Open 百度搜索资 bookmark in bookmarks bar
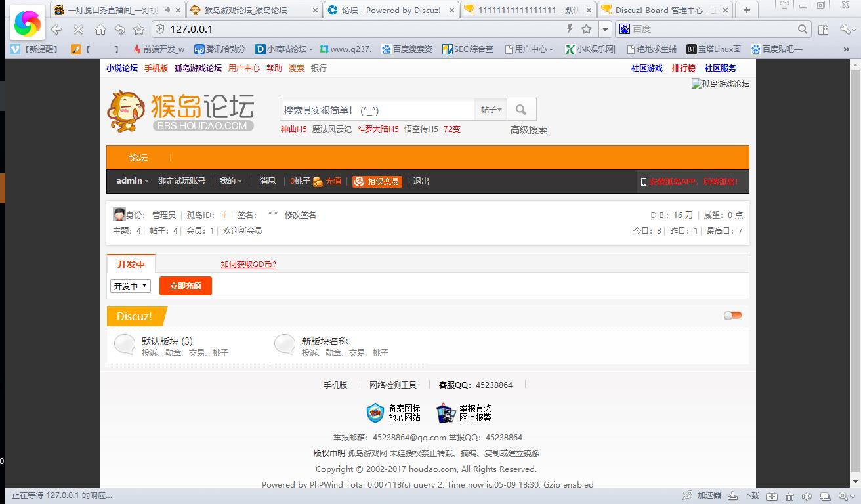 tap(408, 49)
